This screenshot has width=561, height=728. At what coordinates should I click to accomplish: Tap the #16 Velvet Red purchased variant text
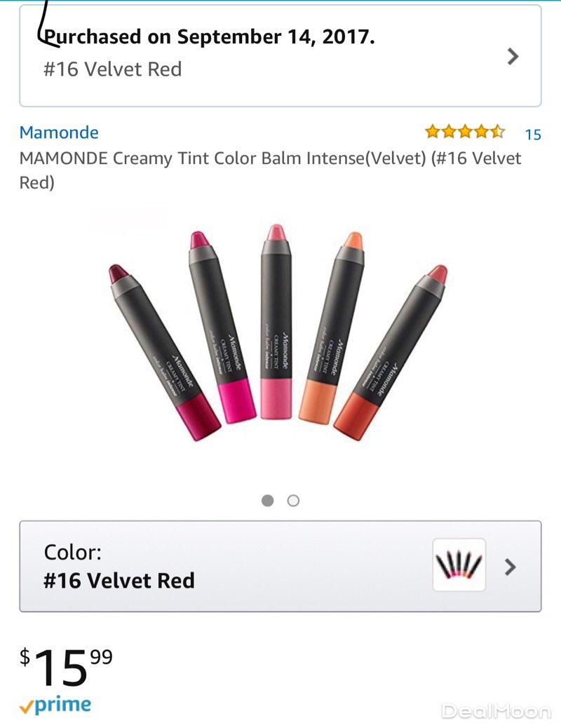point(113,69)
